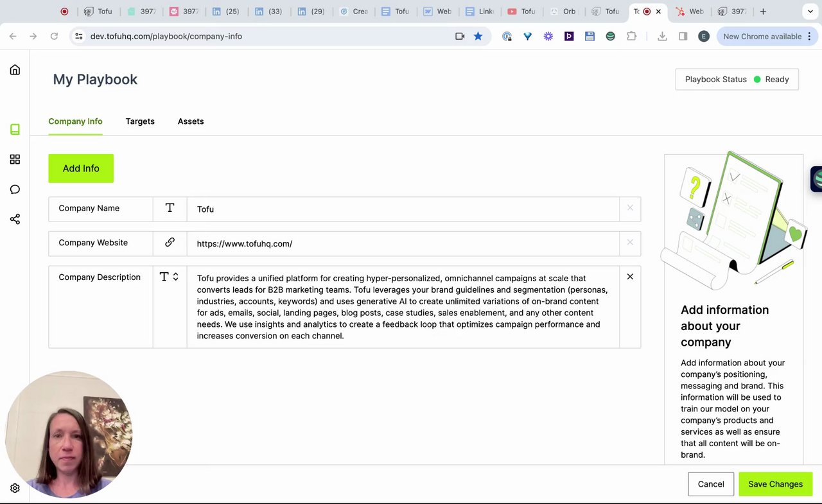Click the Add Info button
Image resolution: width=822 pixels, height=504 pixels.
click(x=81, y=168)
